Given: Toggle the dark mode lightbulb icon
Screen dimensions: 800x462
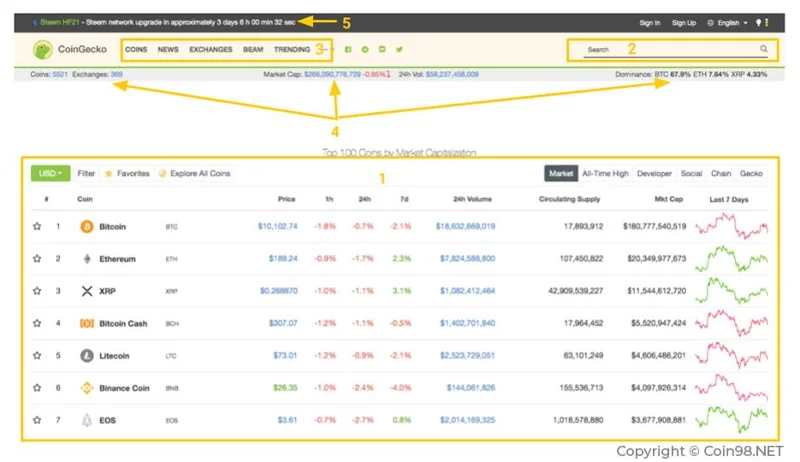Looking at the screenshot, I should [x=758, y=22].
